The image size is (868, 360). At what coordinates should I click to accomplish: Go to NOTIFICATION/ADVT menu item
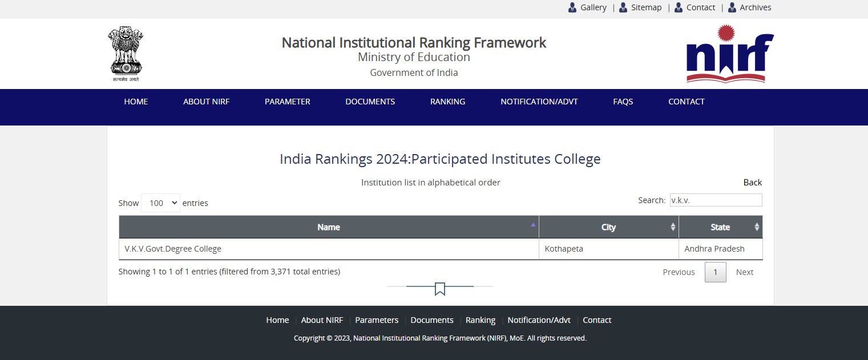(x=539, y=102)
